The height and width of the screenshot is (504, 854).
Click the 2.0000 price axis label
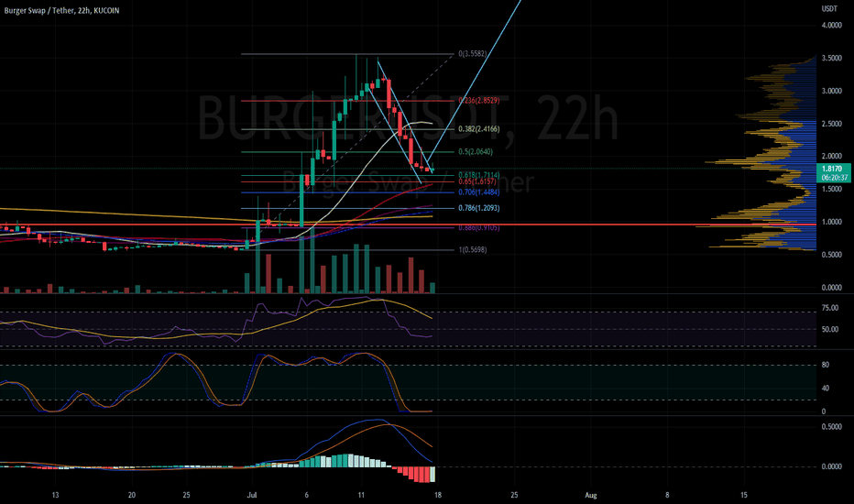tap(832, 157)
